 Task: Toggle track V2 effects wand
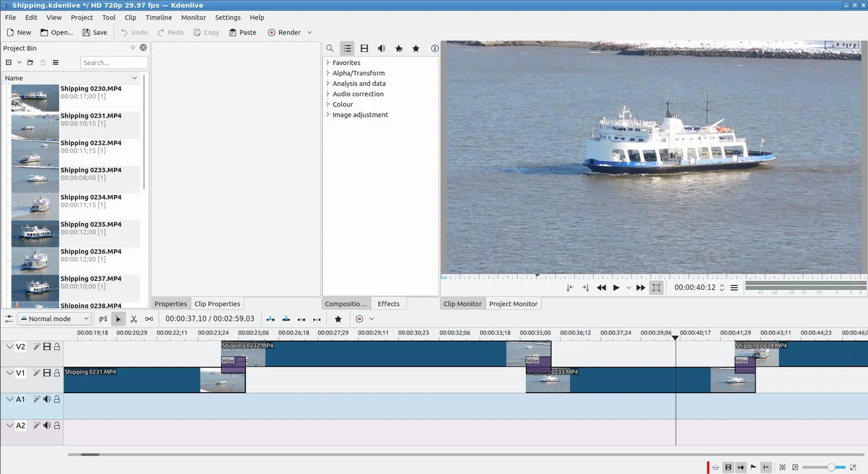[36, 346]
